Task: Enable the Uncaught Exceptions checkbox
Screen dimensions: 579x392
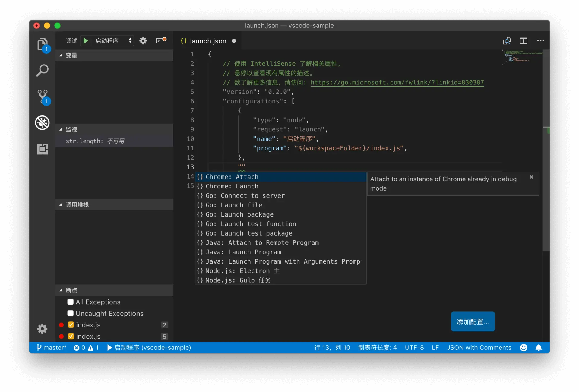Action: click(71, 313)
